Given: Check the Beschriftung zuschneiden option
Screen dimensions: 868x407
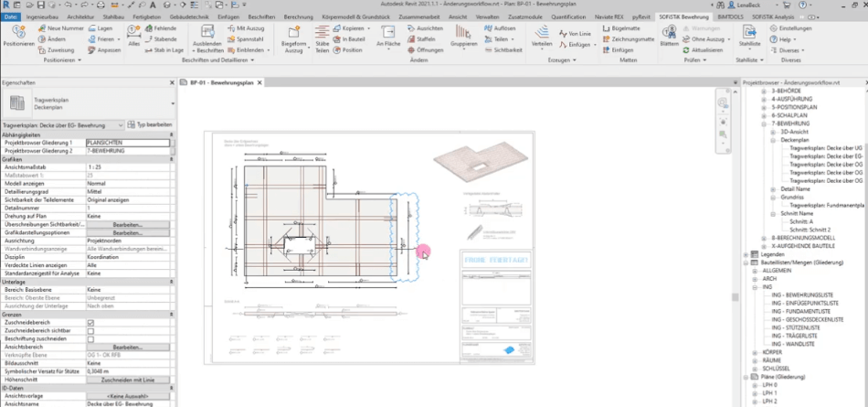Looking at the screenshot, I should [90, 338].
